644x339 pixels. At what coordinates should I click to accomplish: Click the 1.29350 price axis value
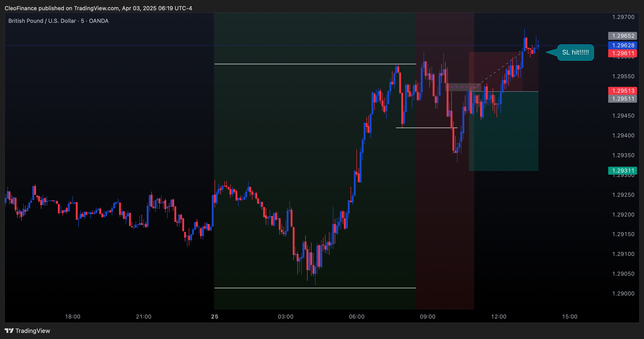623,155
